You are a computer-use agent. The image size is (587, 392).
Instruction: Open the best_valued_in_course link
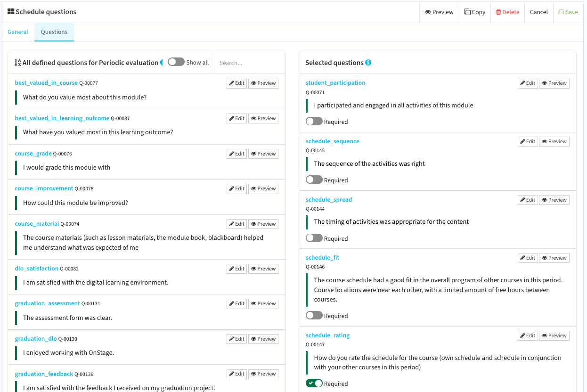[46, 83]
